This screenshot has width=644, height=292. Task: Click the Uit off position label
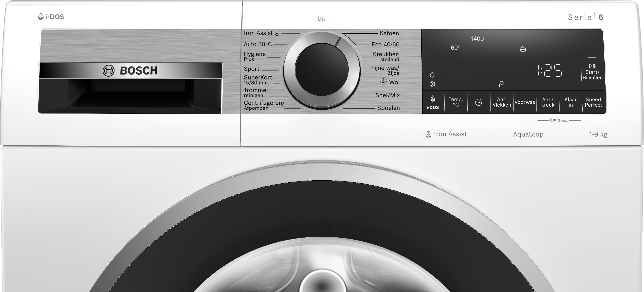pyautogui.click(x=321, y=19)
